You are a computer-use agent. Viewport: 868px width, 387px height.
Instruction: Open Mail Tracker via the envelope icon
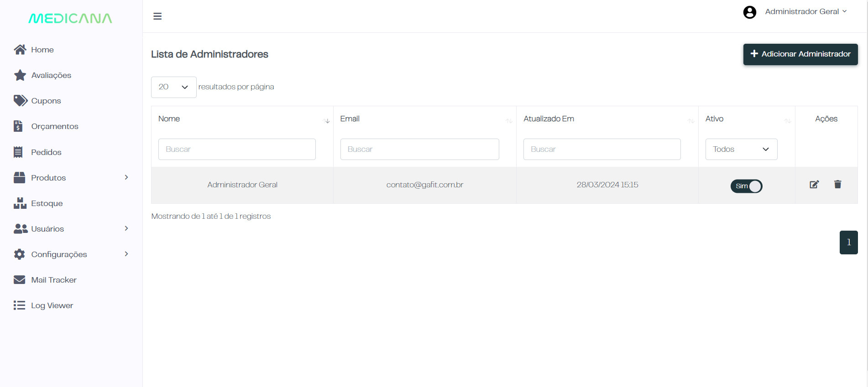click(20, 280)
